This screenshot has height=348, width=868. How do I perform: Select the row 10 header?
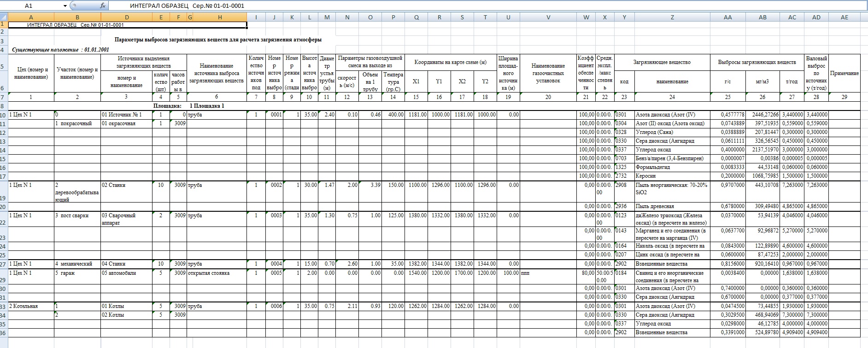4,115
